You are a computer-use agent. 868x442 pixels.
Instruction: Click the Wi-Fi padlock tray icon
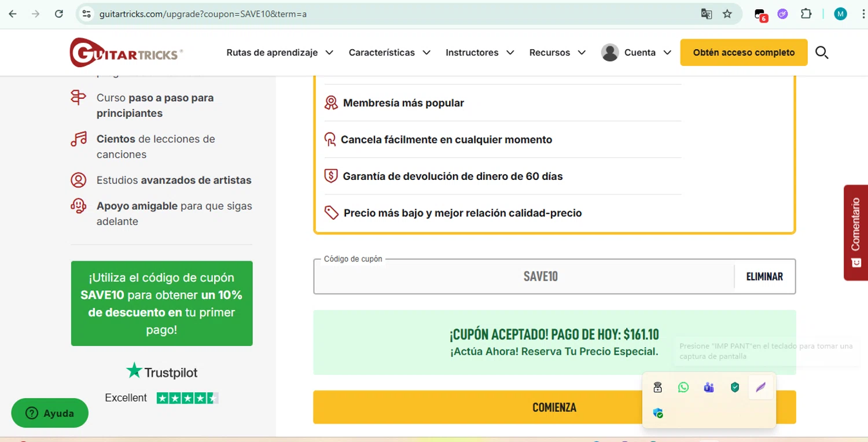tap(658, 388)
